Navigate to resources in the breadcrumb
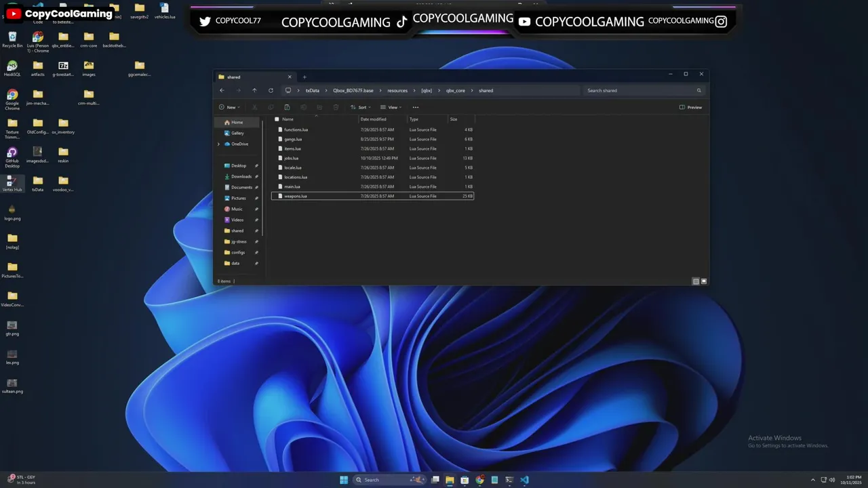 [x=397, y=90]
